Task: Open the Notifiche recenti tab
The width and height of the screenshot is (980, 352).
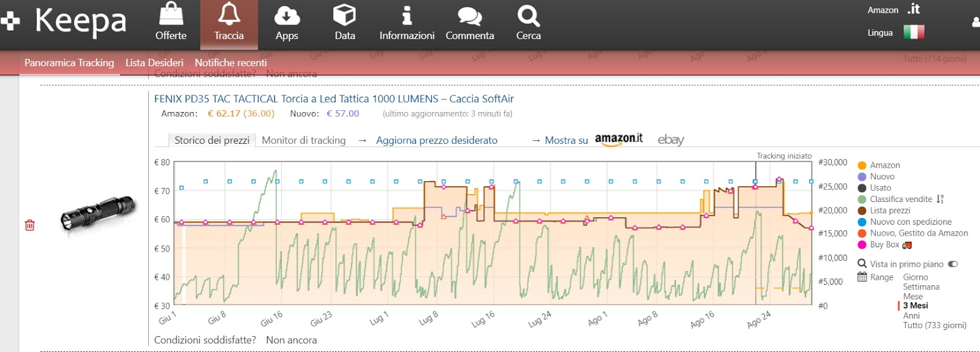Action: pyautogui.click(x=231, y=62)
